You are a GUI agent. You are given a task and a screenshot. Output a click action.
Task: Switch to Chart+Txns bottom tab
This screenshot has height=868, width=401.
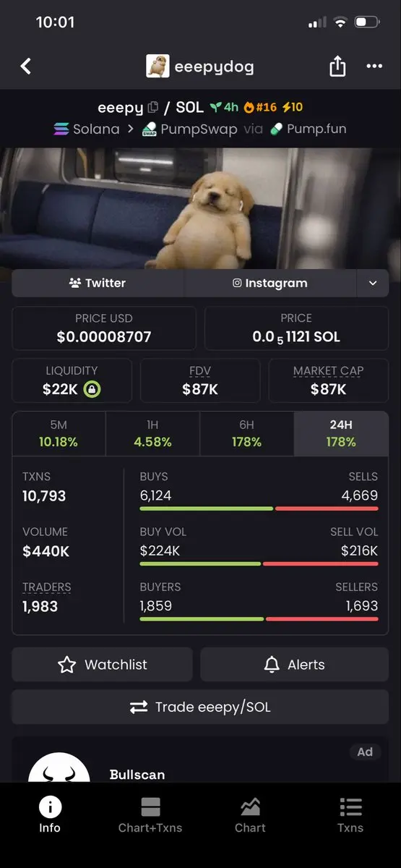[150, 815]
